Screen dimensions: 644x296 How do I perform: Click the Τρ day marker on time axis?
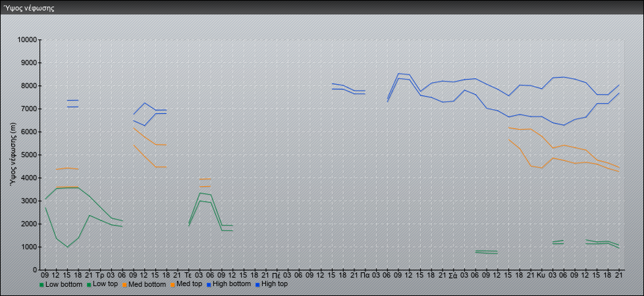point(99,274)
